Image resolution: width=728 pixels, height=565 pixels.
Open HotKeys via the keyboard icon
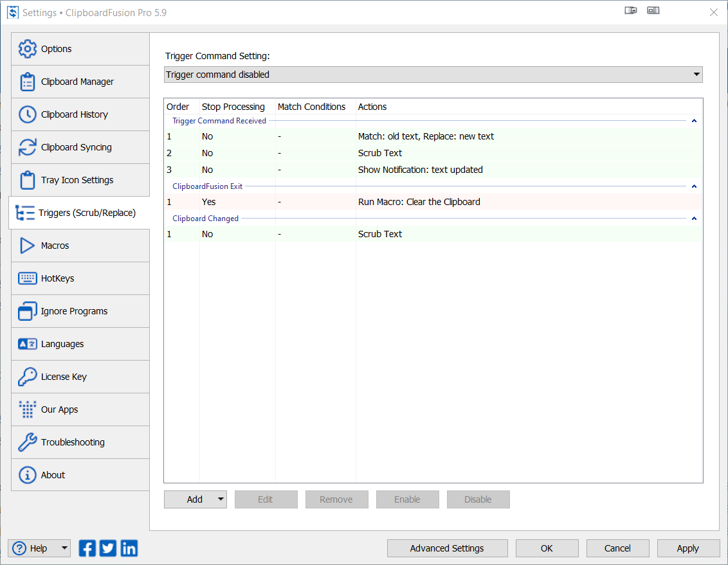coord(27,278)
